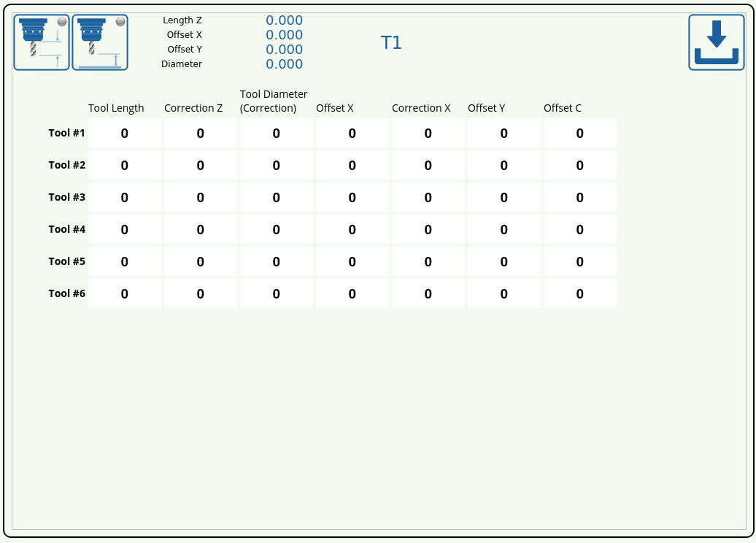Select Tool #1 Tool Length field

point(125,133)
